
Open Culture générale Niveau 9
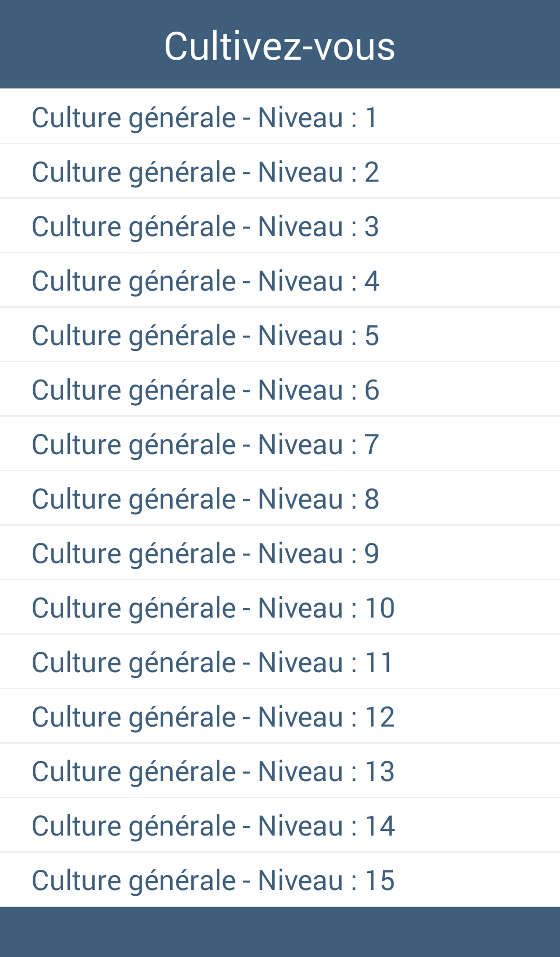[x=280, y=553]
